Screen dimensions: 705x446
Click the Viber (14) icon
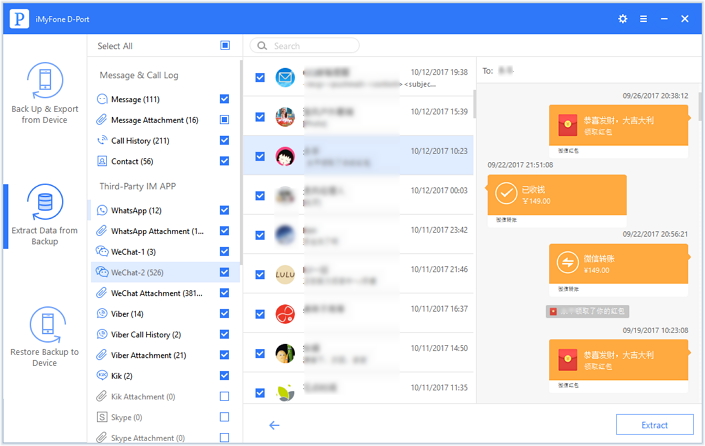[x=102, y=313]
